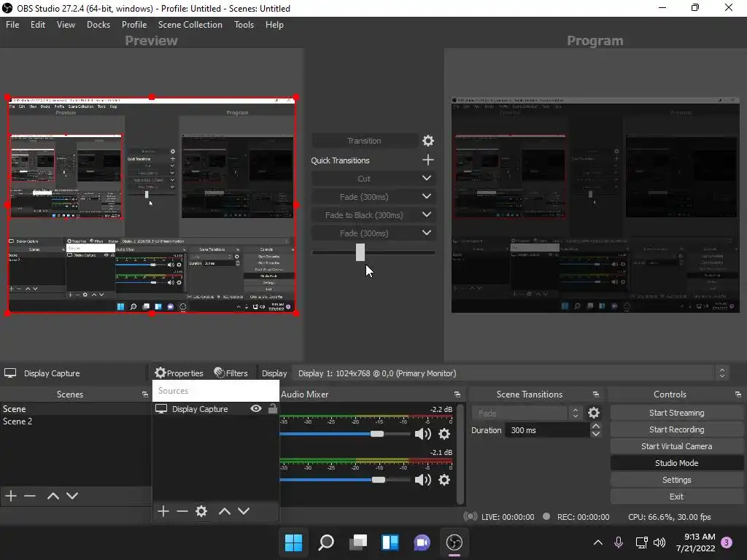
Task: Open the Scene Collection menu
Action: click(x=190, y=25)
